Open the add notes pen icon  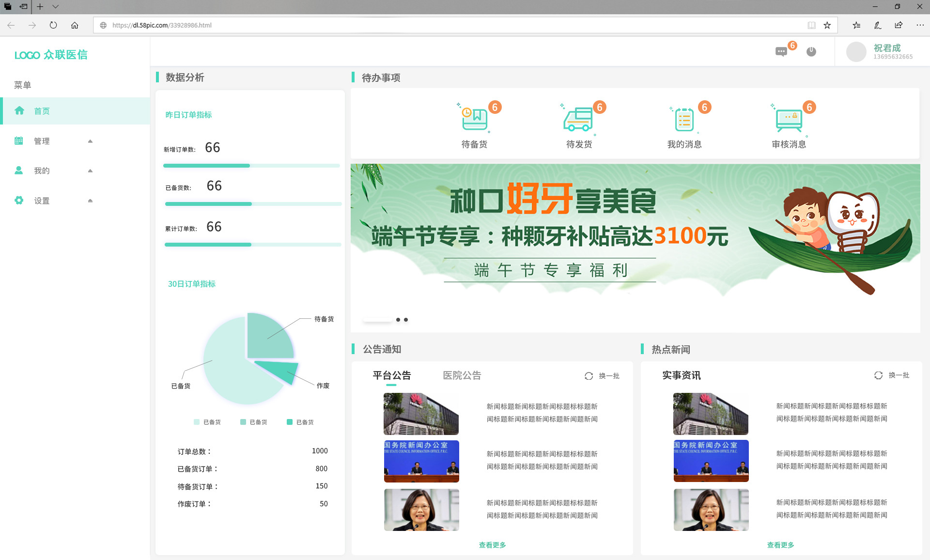point(878,25)
